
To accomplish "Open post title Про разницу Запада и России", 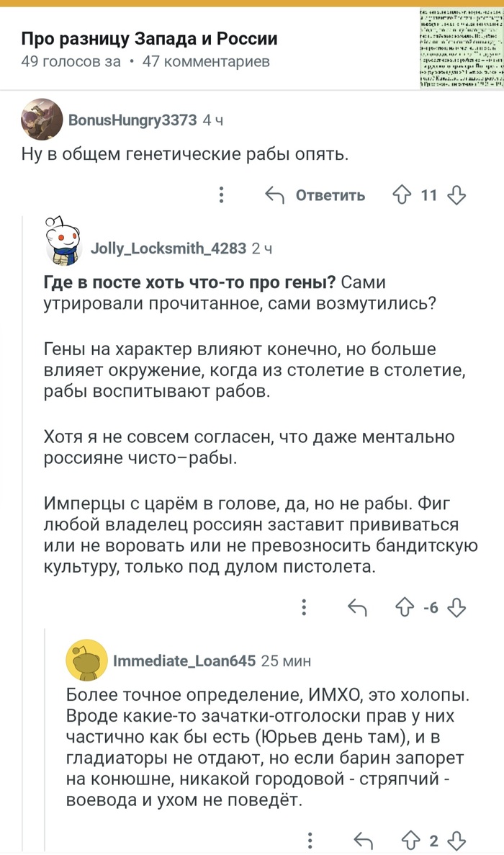I will [x=148, y=39].
